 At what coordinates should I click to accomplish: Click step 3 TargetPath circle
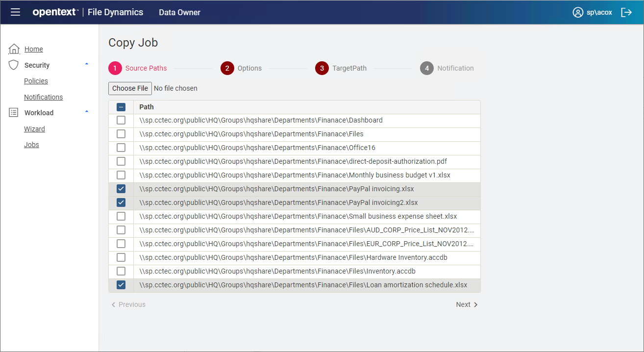322,68
